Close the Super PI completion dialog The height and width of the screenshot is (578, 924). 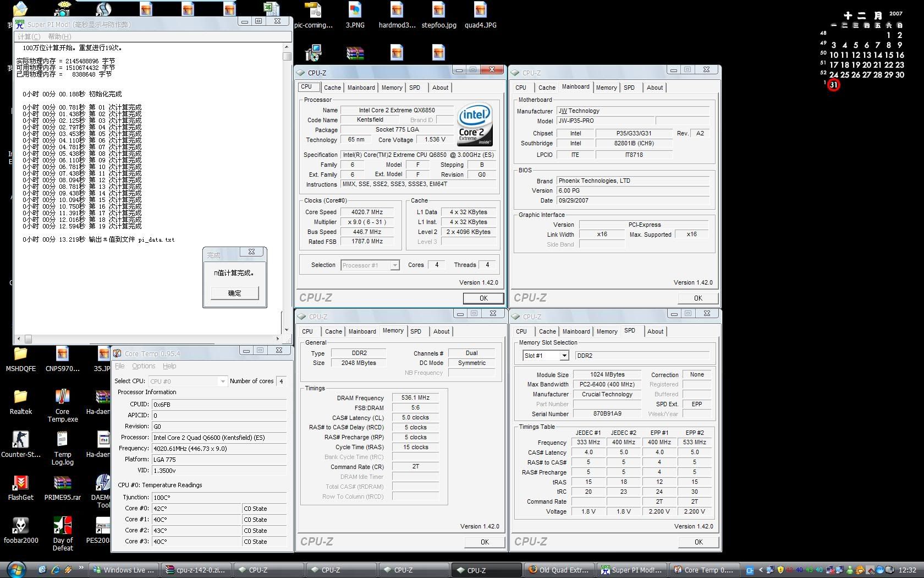point(251,252)
